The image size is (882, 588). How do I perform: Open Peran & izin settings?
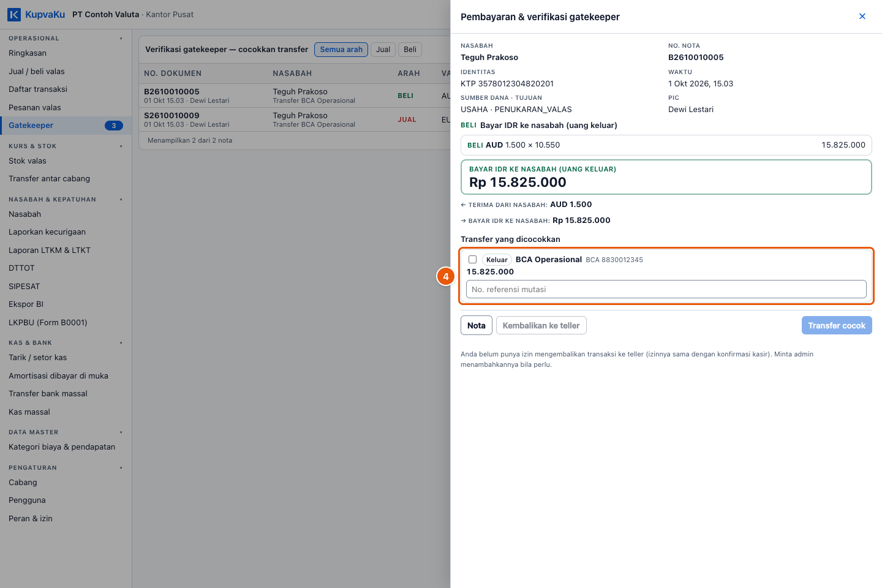click(x=66, y=519)
